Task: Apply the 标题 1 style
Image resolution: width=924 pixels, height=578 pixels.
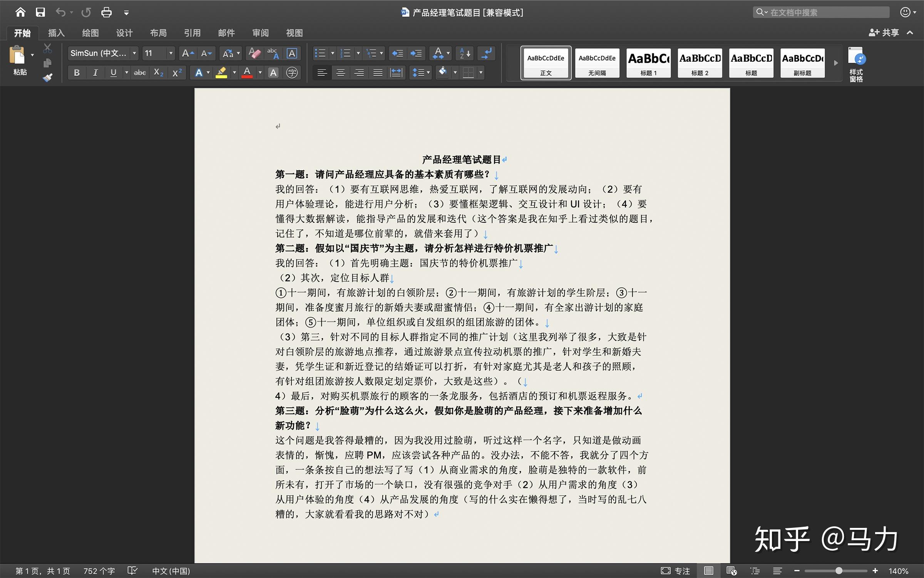Action: 648,63
